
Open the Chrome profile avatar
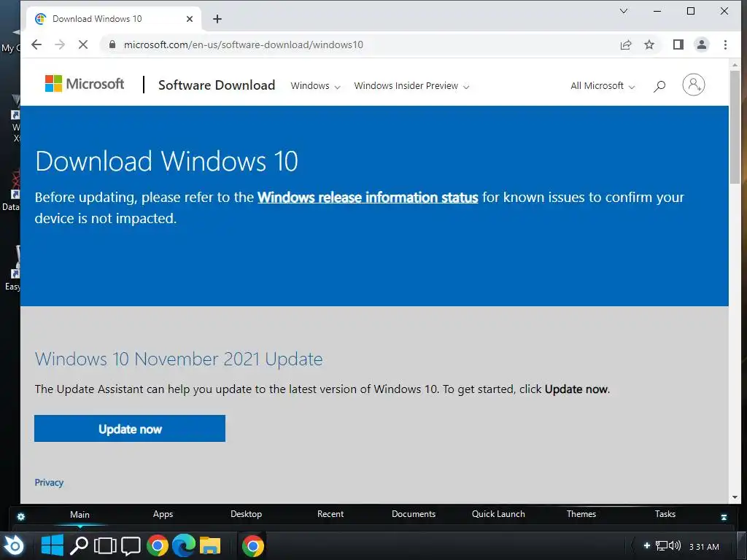point(702,44)
